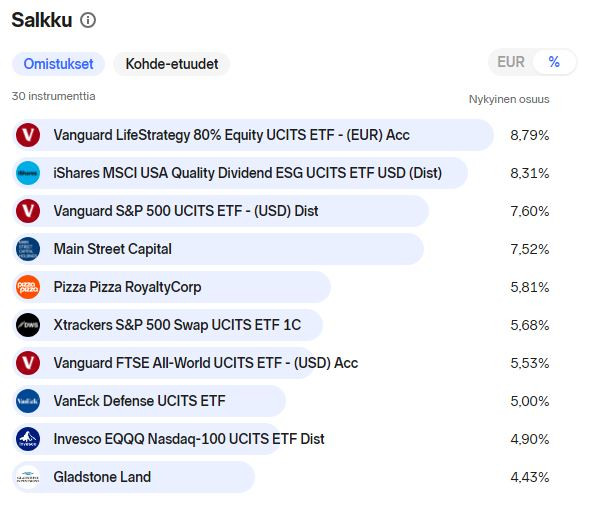
Task: Click the info icon next to Salkku
Action: [88, 20]
